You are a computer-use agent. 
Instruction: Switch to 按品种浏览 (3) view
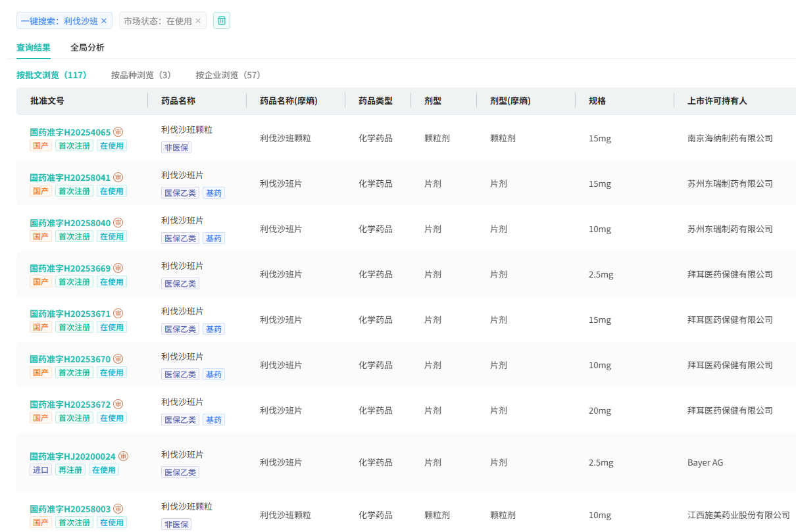click(141, 75)
